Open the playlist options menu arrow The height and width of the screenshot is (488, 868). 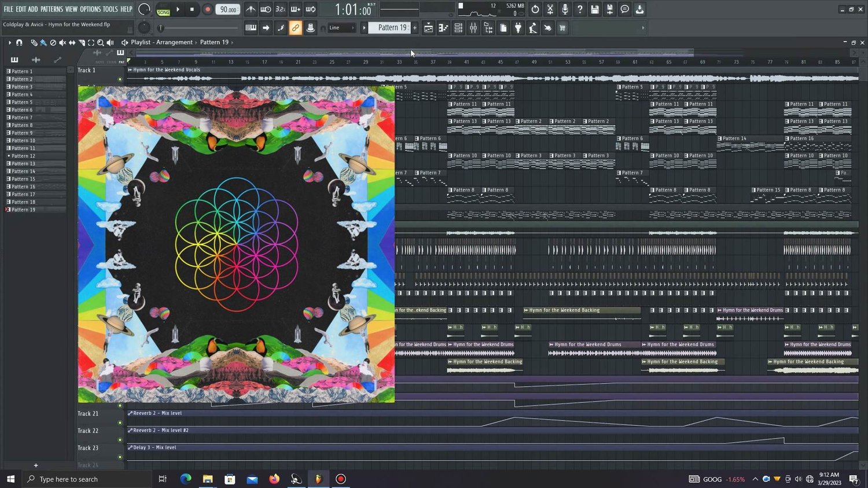coord(9,42)
